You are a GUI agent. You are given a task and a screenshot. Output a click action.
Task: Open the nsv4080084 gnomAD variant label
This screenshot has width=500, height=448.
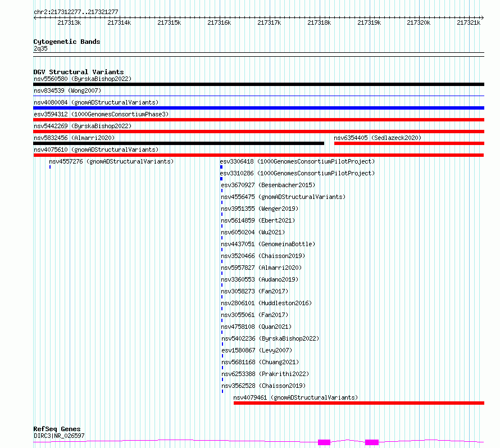(96, 102)
